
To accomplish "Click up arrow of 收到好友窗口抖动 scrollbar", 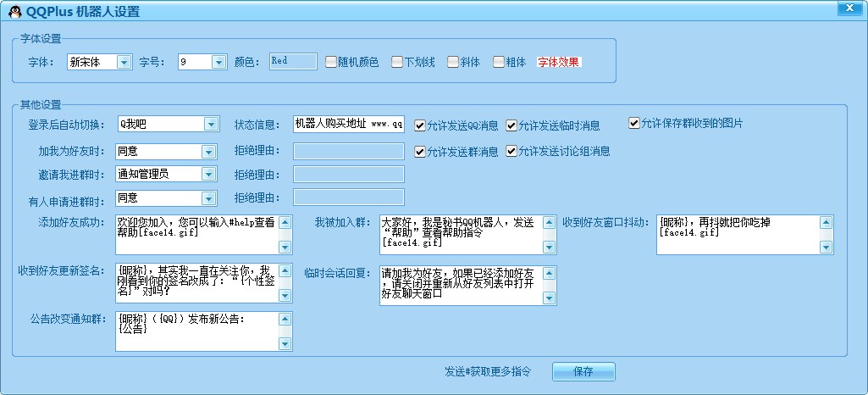I will (826, 223).
